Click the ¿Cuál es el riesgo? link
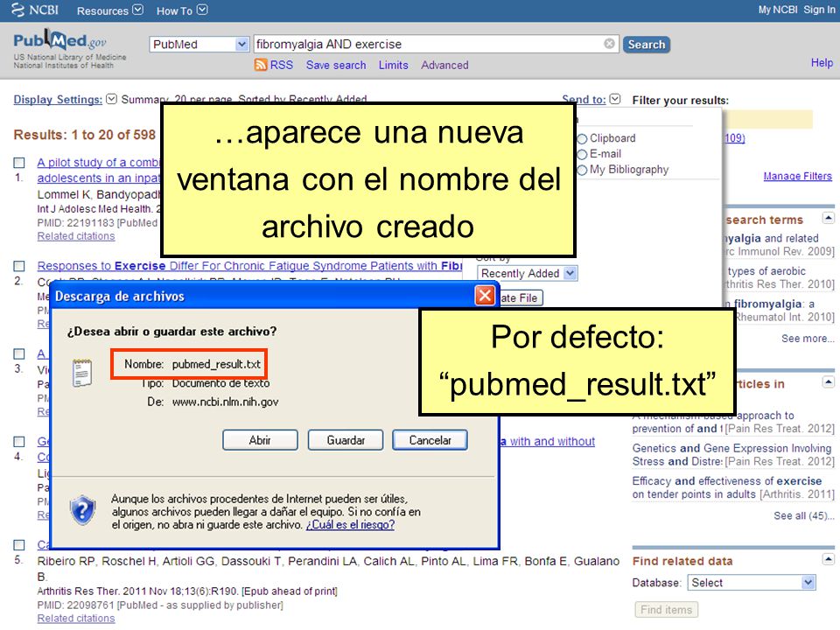The image size is (840, 630). coord(350,525)
